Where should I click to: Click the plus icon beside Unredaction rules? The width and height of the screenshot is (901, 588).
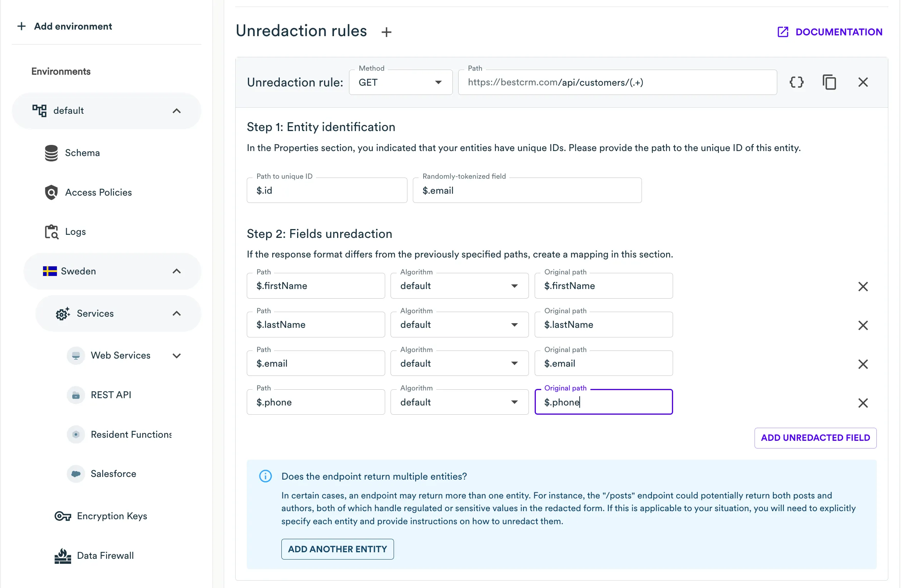click(386, 32)
